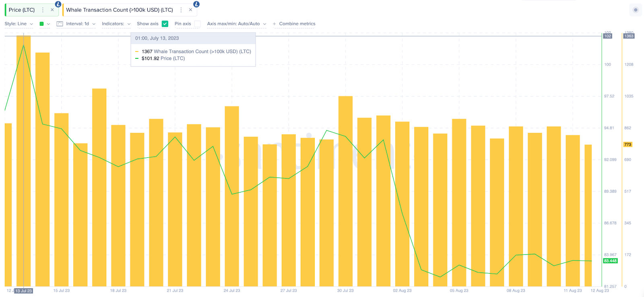This screenshot has height=297, width=644.
Task: Uncheck the Show axis checkbox
Action: pos(165,24)
